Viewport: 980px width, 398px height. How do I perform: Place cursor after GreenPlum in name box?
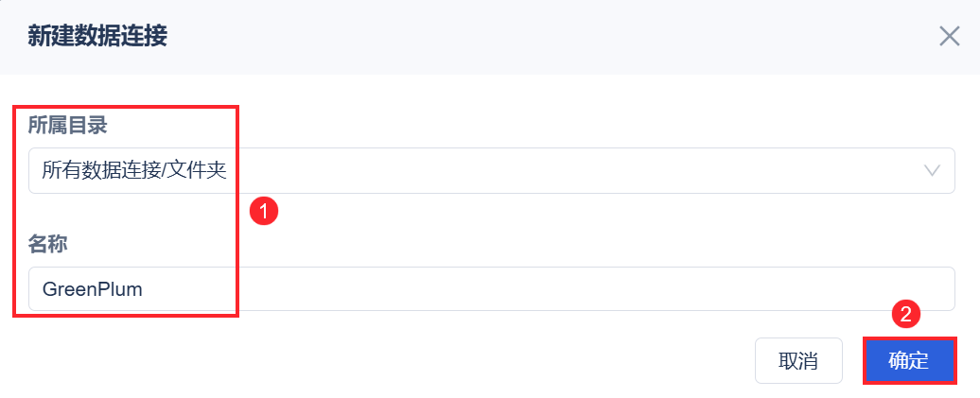(x=145, y=289)
